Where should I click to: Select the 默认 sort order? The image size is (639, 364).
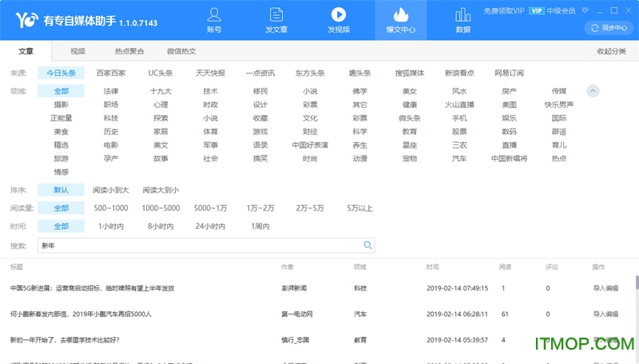point(62,190)
